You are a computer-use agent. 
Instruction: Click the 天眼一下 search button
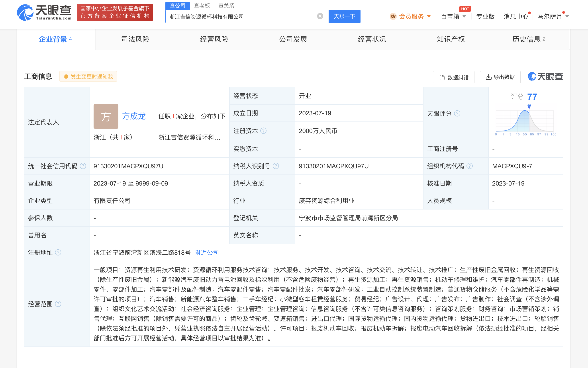[x=344, y=16]
